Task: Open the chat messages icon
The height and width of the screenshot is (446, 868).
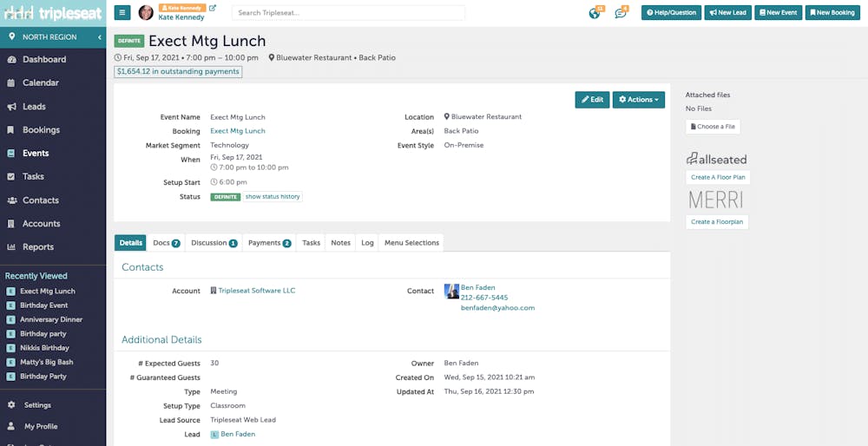Action: click(x=621, y=13)
